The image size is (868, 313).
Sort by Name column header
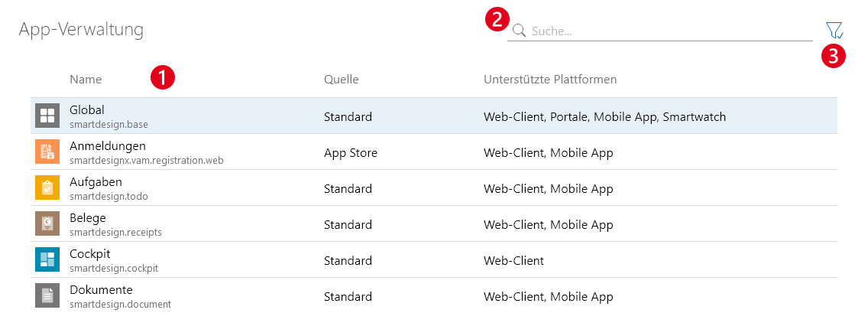(x=86, y=80)
